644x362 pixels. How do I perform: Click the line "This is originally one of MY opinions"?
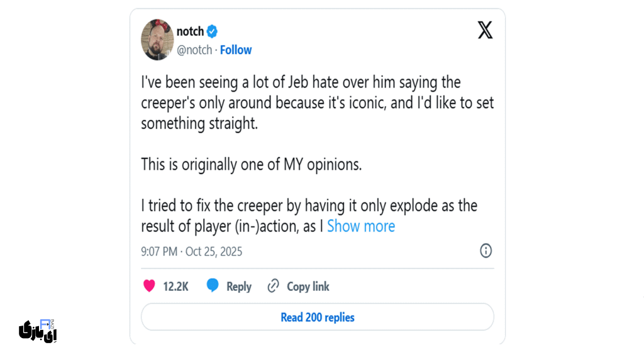(x=252, y=165)
